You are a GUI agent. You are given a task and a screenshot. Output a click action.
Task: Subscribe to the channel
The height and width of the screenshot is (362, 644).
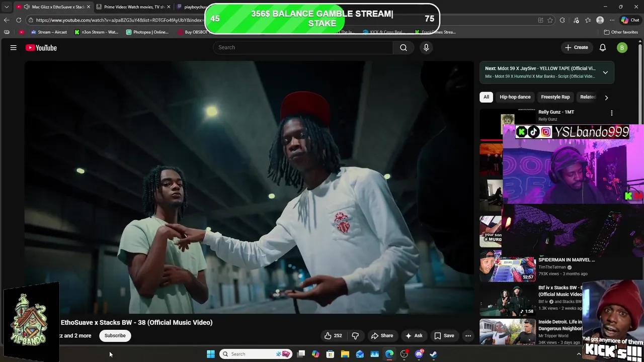(115, 335)
